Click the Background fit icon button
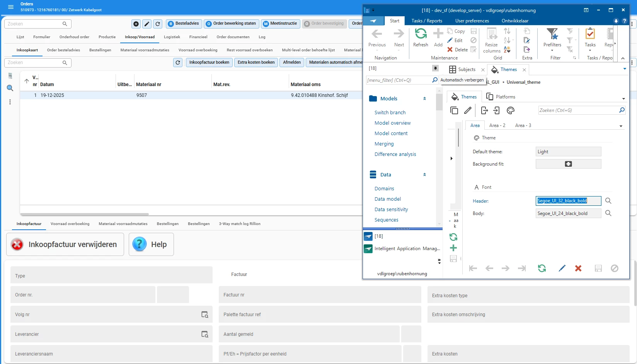This screenshot has width=637, height=364. tap(568, 164)
